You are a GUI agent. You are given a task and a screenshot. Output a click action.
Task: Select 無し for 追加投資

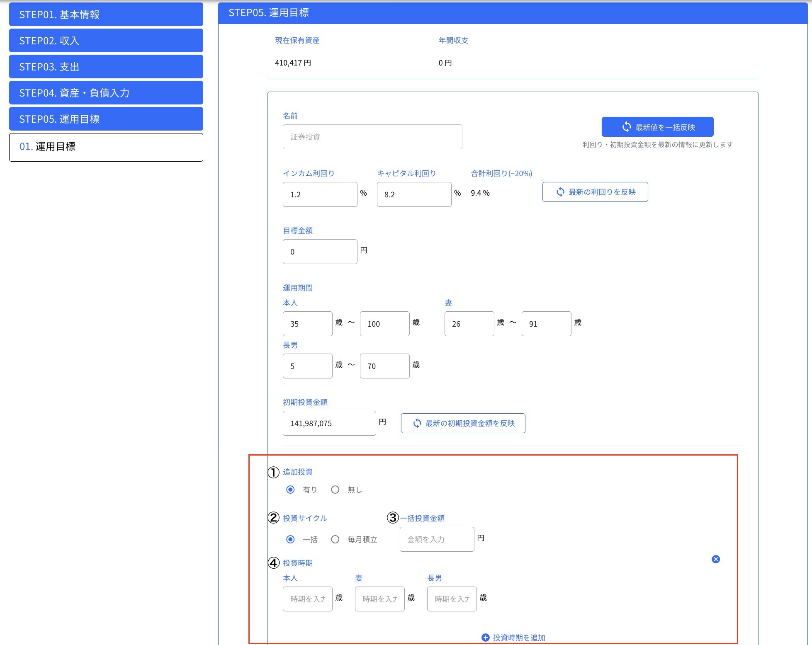pos(335,490)
